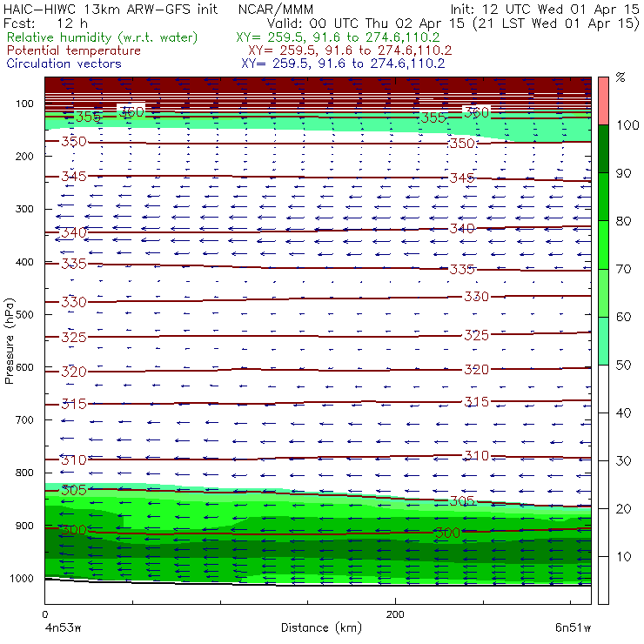
Task: Click the '300' pressure axis tick label
Action: [x=24, y=209]
